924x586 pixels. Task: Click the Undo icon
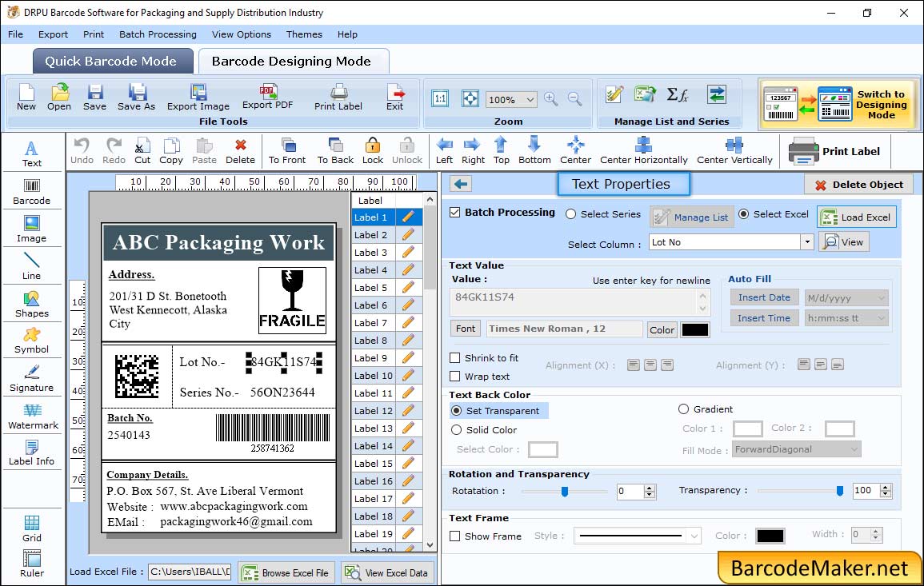point(82,151)
